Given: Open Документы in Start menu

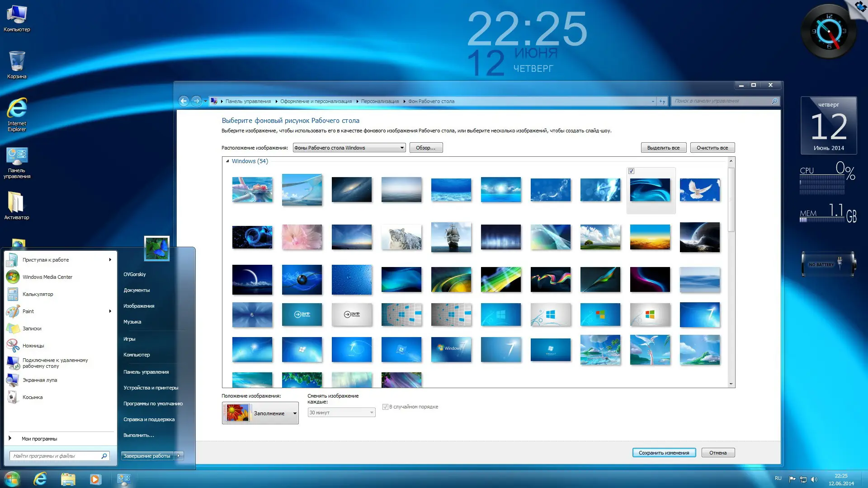Looking at the screenshot, I should click(x=137, y=290).
